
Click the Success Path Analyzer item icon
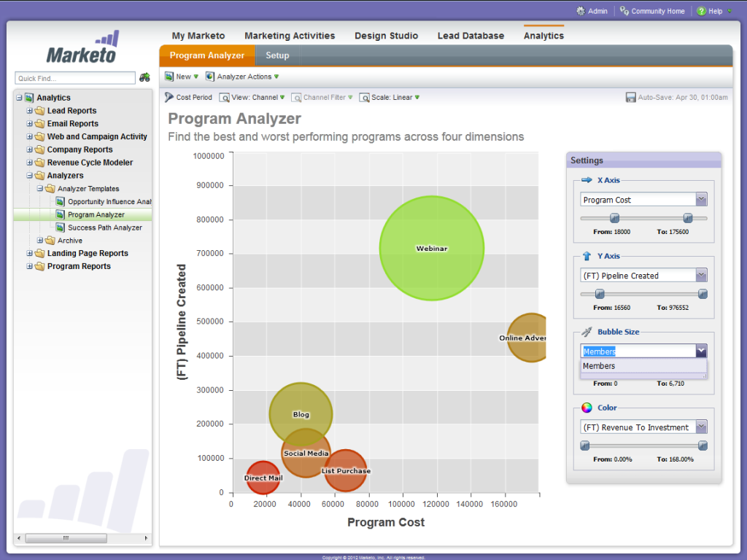coord(60,227)
